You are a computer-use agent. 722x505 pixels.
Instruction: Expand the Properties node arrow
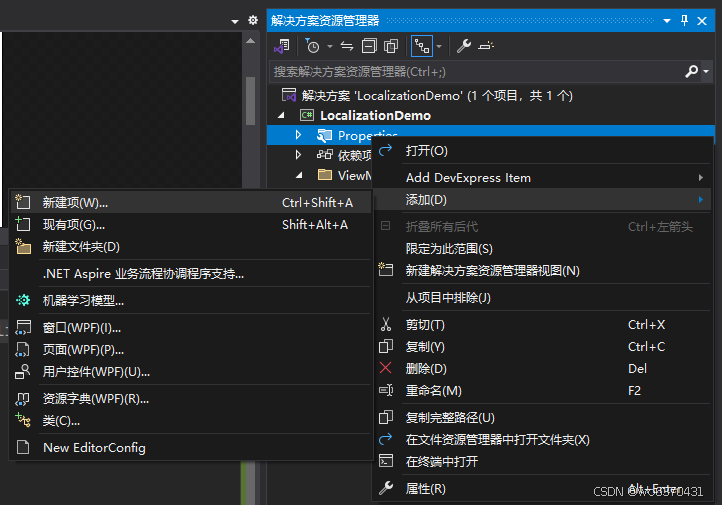pyautogui.click(x=298, y=135)
